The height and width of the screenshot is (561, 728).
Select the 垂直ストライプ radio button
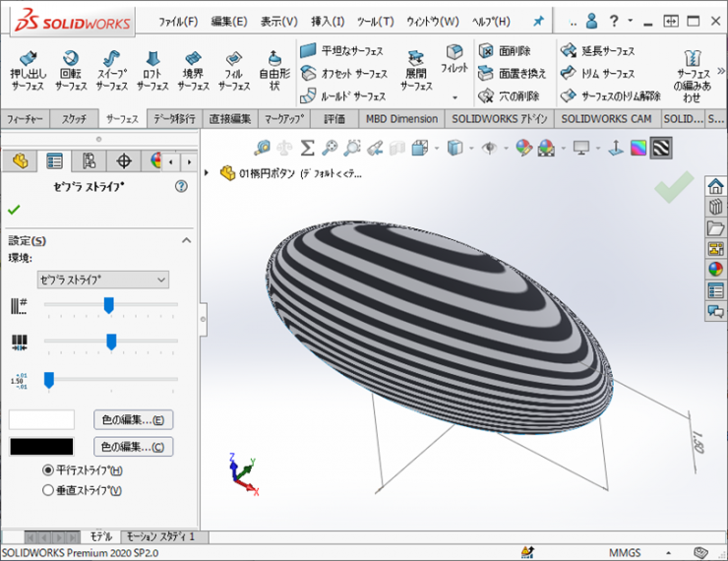[48, 489]
